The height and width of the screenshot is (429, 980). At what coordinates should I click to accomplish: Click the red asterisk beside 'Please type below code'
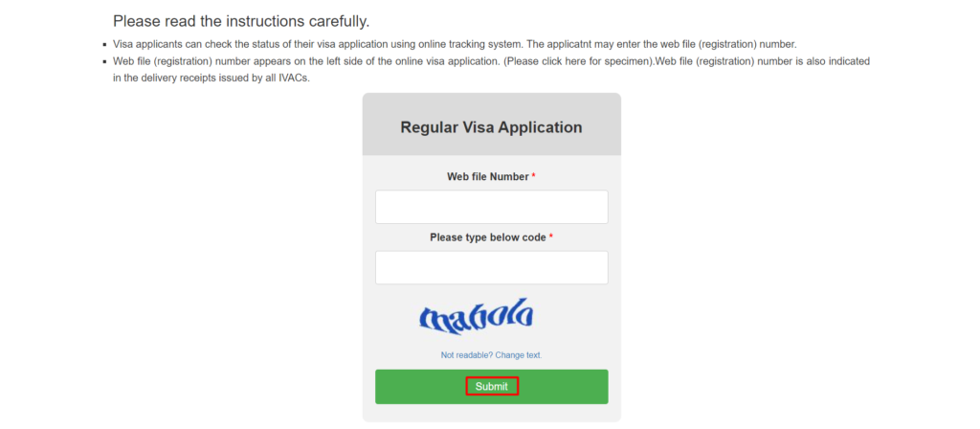(551, 237)
